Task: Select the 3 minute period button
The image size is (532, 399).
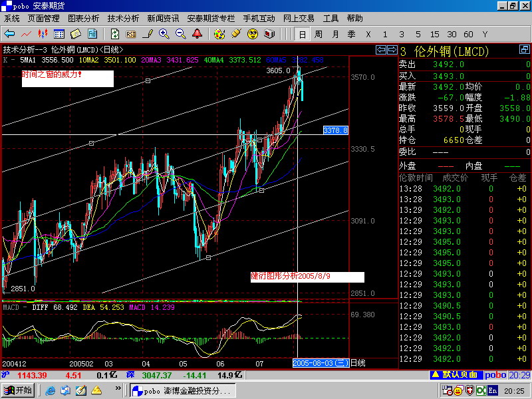Action: click(x=402, y=35)
